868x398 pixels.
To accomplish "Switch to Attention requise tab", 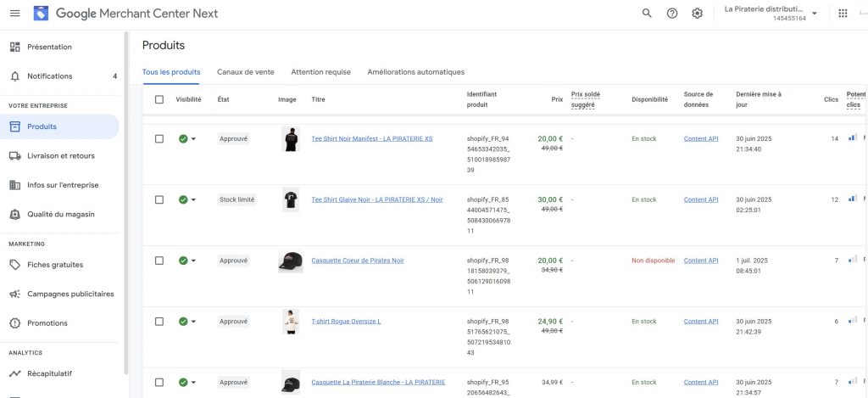I will click(320, 72).
